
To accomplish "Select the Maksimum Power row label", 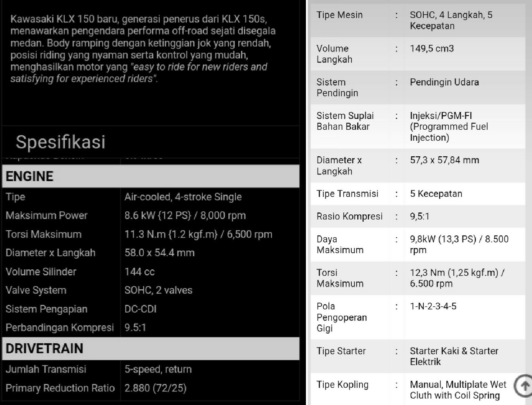I will coord(47,215).
